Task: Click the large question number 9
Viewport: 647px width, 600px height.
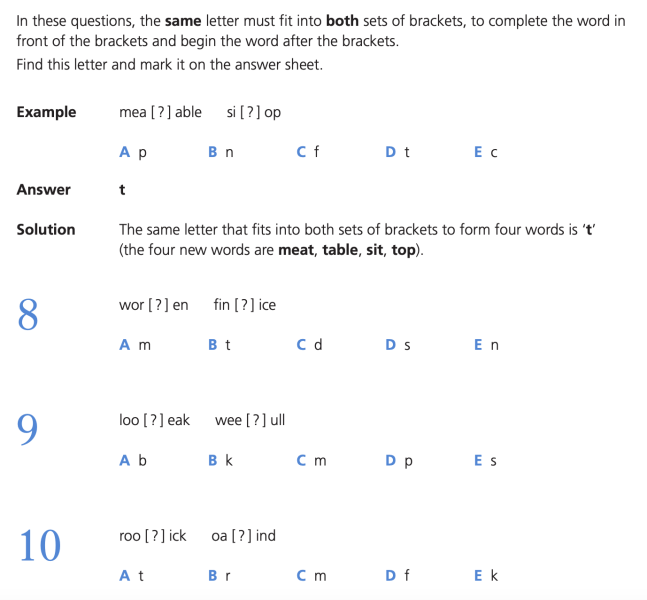Action: 27,429
